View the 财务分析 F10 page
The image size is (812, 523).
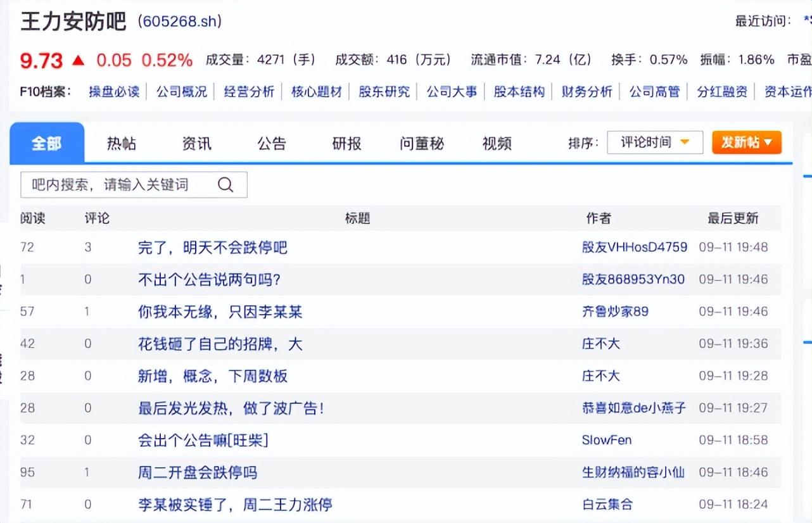coord(587,92)
